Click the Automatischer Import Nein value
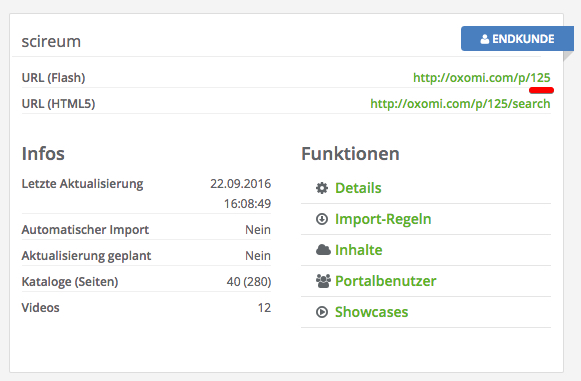This screenshot has height=381, width=581. [258, 230]
